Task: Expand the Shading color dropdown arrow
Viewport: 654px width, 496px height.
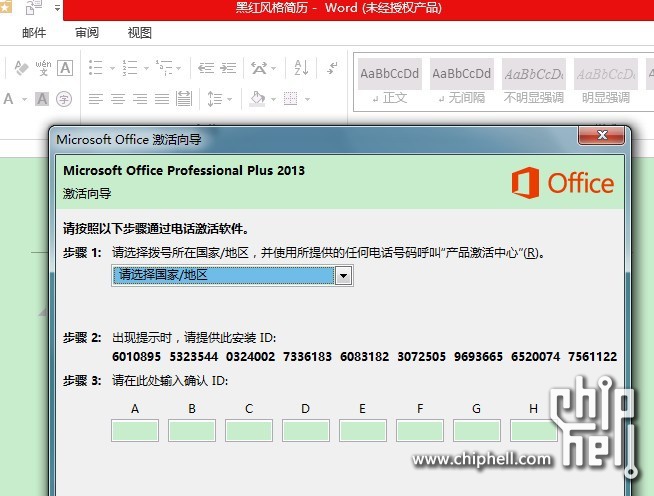Action: point(273,99)
